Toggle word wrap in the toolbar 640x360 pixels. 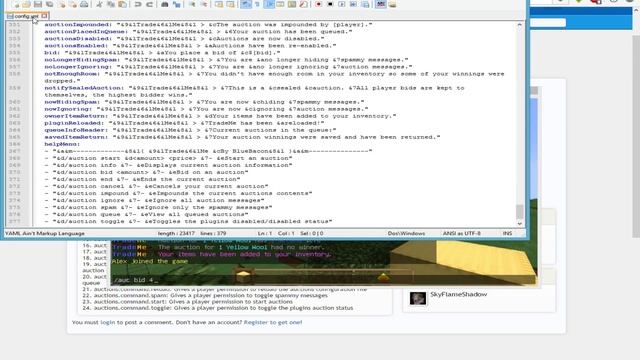click(246, 4)
